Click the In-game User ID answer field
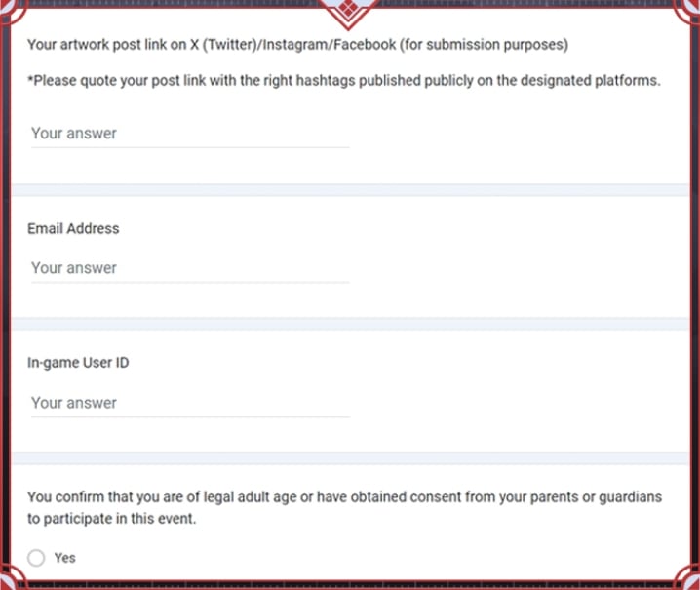This screenshot has height=590, width=700. point(189,403)
